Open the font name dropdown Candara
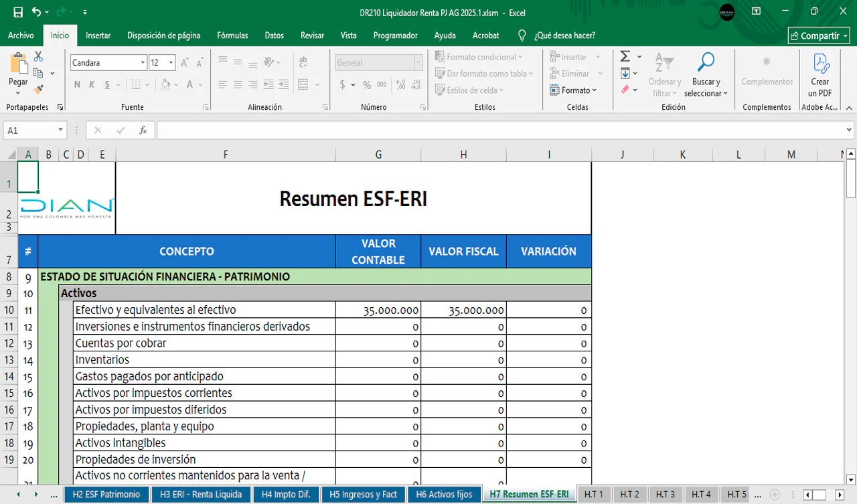The image size is (857, 504). pos(143,63)
